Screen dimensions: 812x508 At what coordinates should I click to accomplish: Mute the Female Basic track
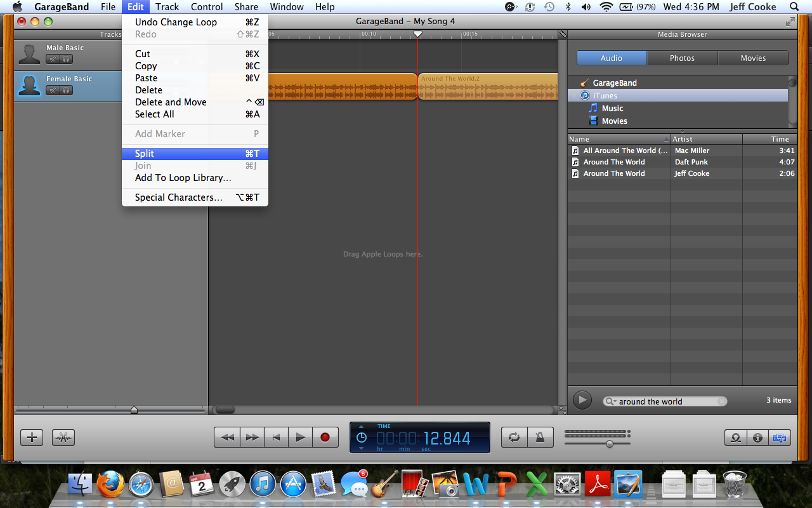[53, 90]
